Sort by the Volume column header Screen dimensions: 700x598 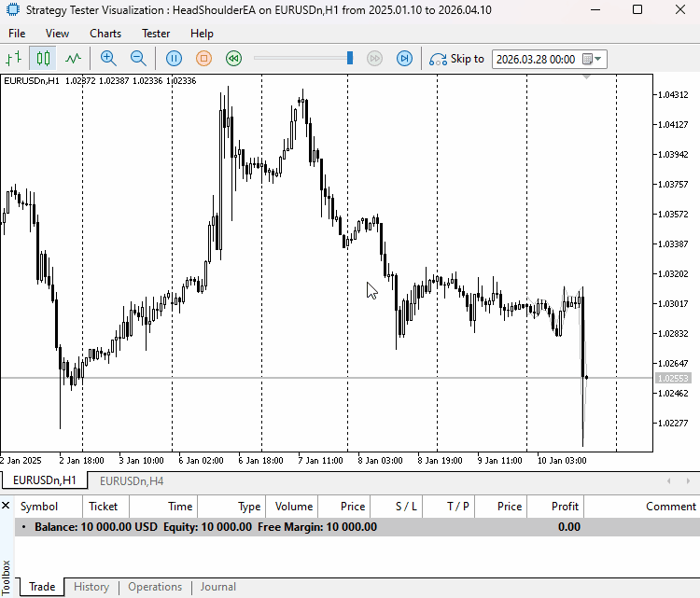click(x=291, y=507)
